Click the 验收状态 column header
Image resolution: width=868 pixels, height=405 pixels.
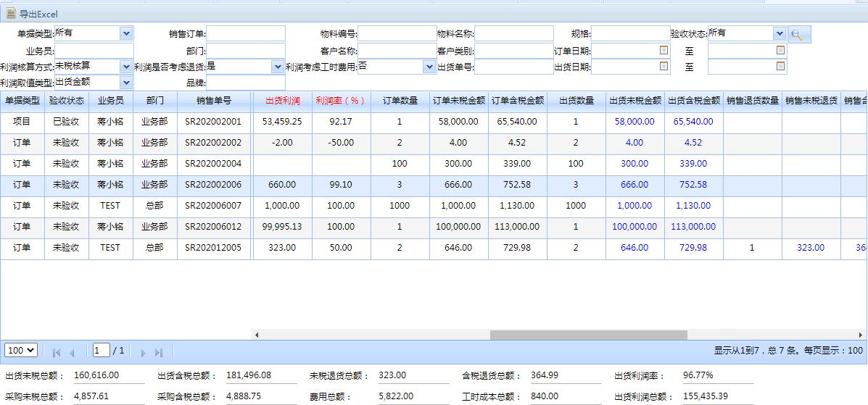[x=67, y=101]
